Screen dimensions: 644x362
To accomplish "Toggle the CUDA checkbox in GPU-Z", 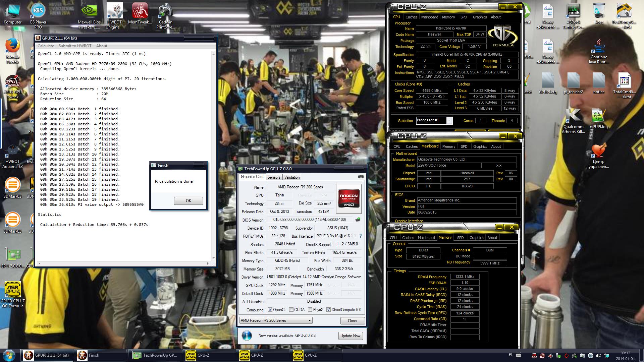I will point(291,310).
